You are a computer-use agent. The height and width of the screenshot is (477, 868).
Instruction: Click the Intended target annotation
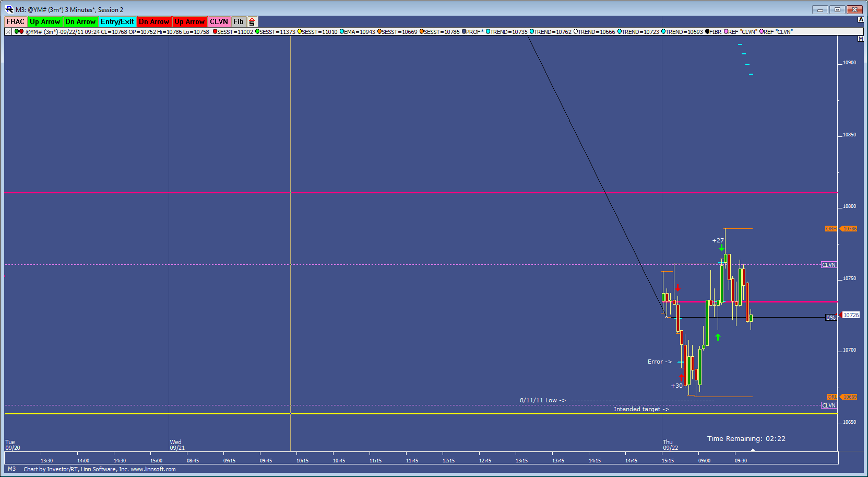pyautogui.click(x=641, y=409)
